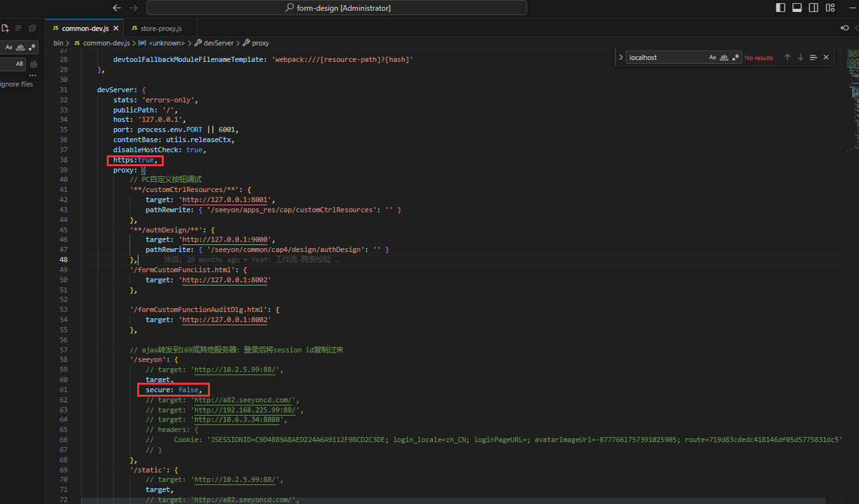
Task: Click the minimap on the right edge
Action: (853, 95)
